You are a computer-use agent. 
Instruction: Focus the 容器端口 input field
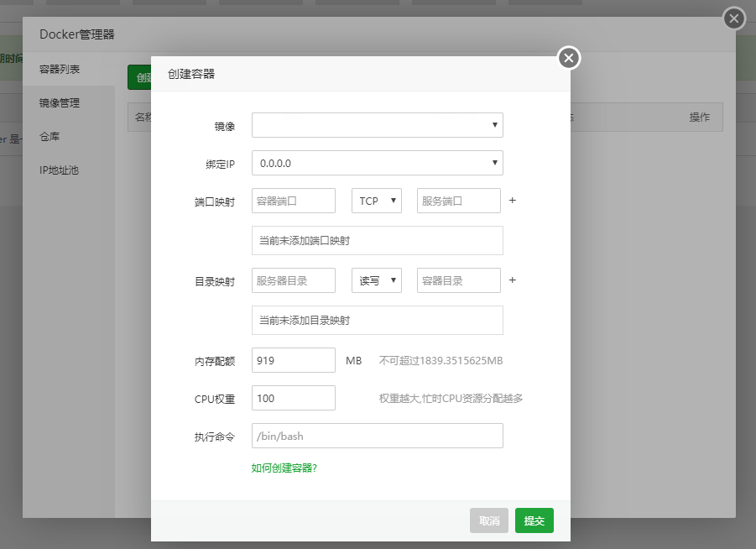click(294, 201)
